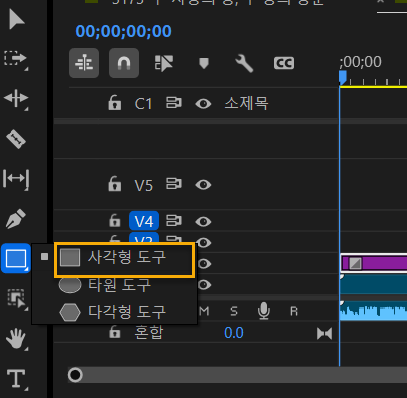
Task: Select the purple clip in the timeline
Action: point(374,263)
